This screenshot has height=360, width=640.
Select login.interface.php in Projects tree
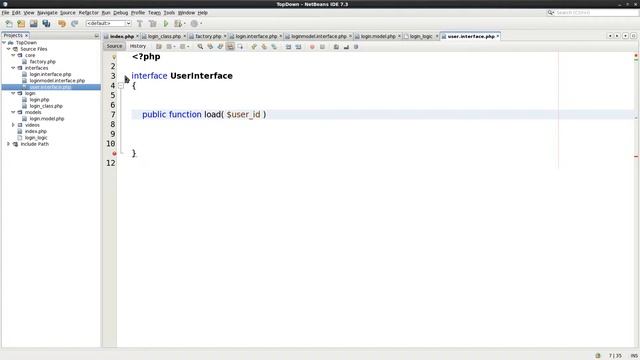coord(50,74)
